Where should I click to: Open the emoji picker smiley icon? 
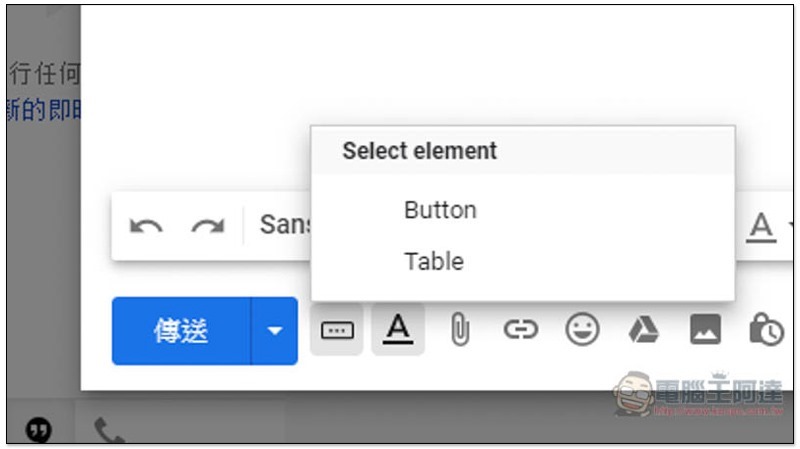pyautogui.click(x=582, y=329)
